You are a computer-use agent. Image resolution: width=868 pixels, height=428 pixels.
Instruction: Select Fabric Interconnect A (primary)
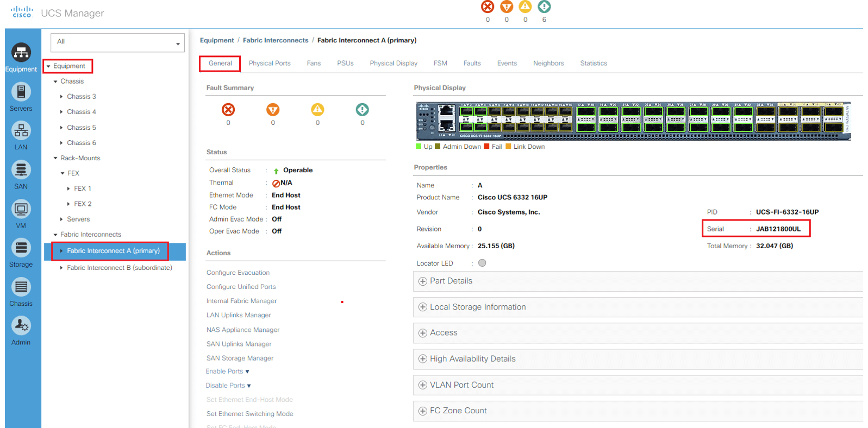coord(114,251)
